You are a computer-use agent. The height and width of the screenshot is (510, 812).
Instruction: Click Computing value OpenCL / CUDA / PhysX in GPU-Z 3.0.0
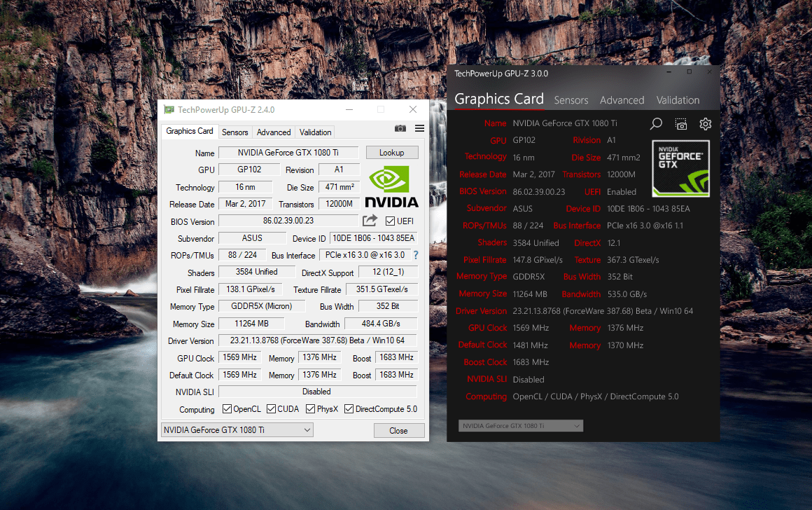click(596, 397)
